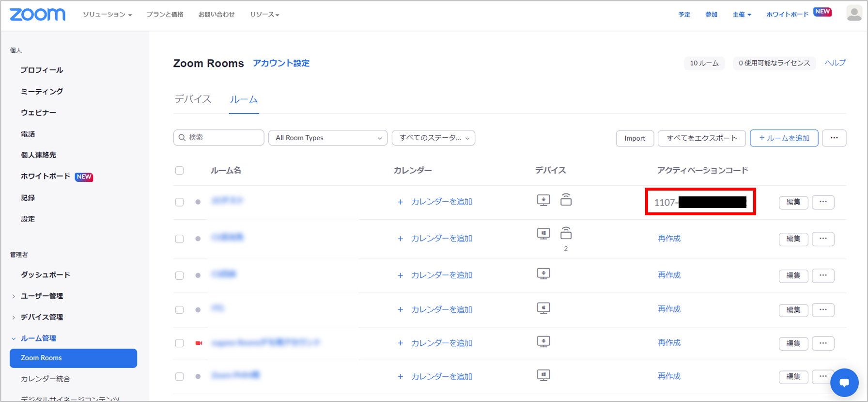Check the first room row checkbox
Image resolution: width=868 pixels, height=402 pixels.
179,202
